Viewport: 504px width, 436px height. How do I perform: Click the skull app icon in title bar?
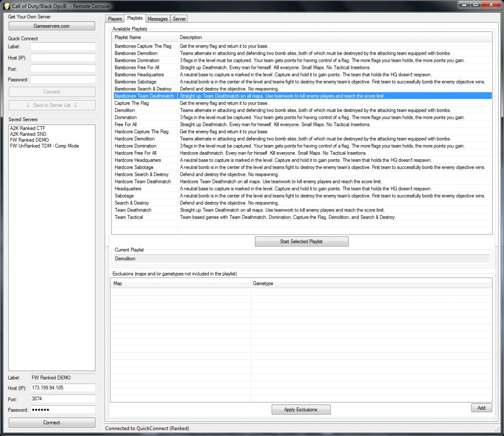point(6,6)
